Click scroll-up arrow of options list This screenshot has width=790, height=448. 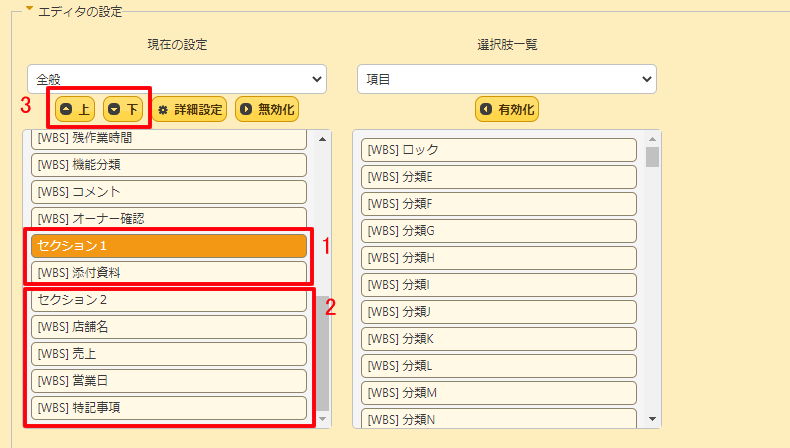point(652,139)
